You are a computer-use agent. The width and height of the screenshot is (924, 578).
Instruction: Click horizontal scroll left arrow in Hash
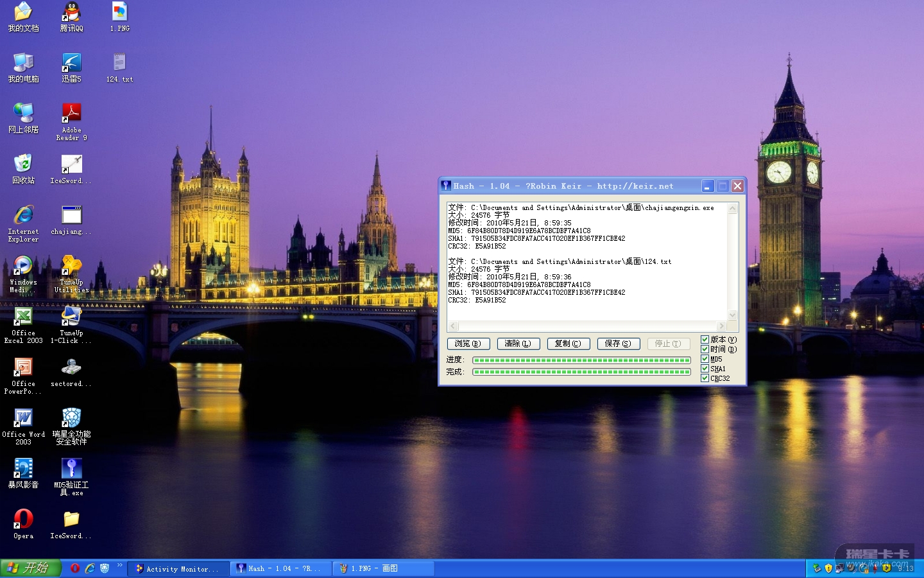453,326
